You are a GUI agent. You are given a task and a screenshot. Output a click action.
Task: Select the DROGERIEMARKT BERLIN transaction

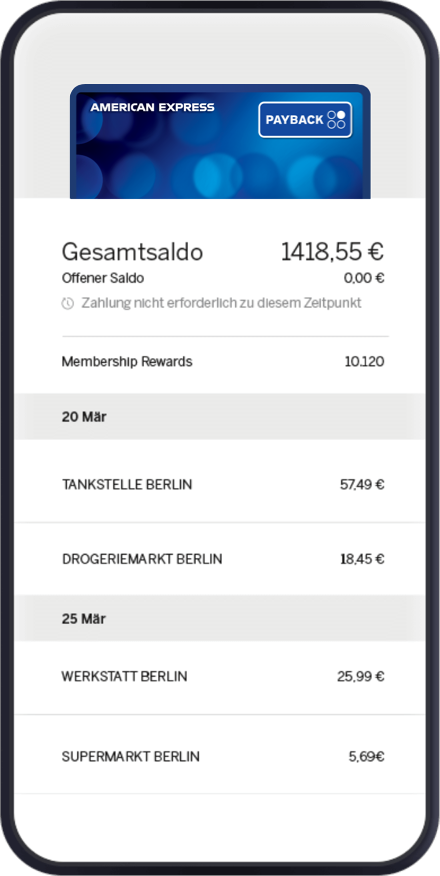pyautogui.click(x=220, y=559)
